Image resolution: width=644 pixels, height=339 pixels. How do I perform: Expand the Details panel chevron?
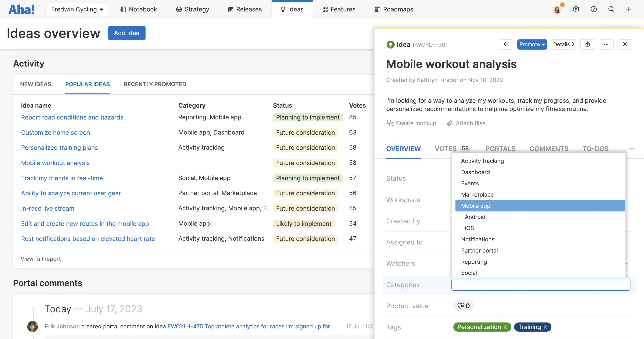click(563, 44)
